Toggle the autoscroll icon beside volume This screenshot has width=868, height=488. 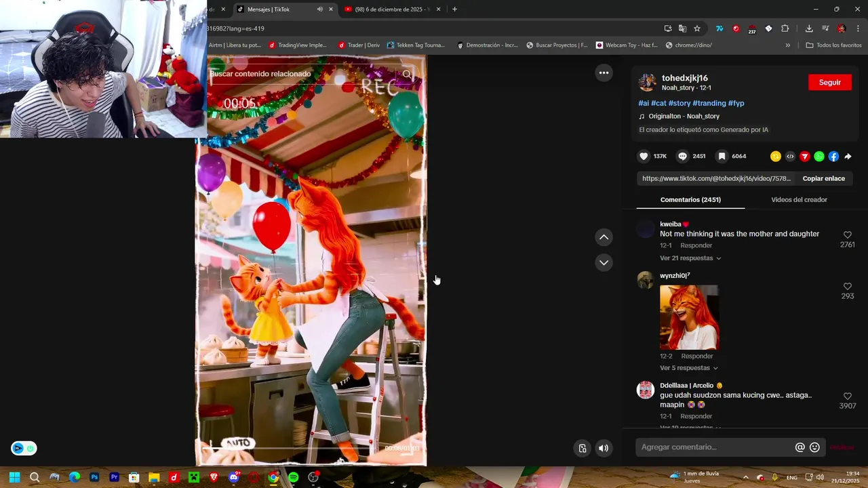pyautogui.click(x=583, y=448)
